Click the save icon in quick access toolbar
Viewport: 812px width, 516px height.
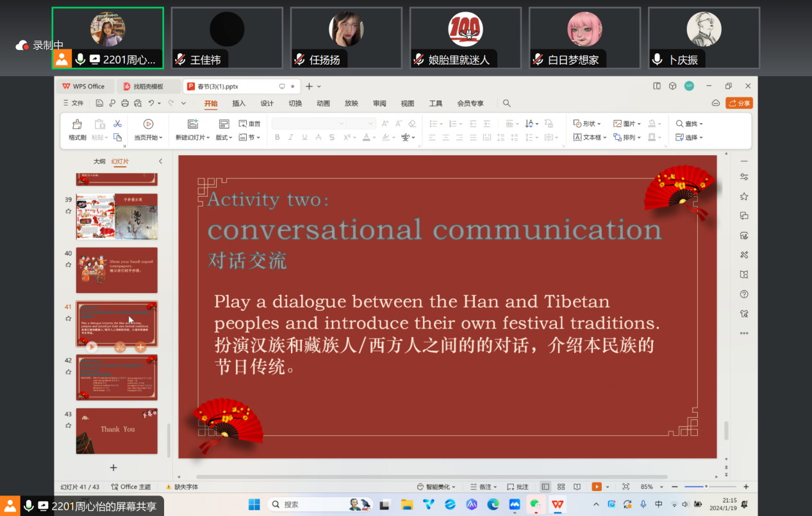[x=99, y=103]
